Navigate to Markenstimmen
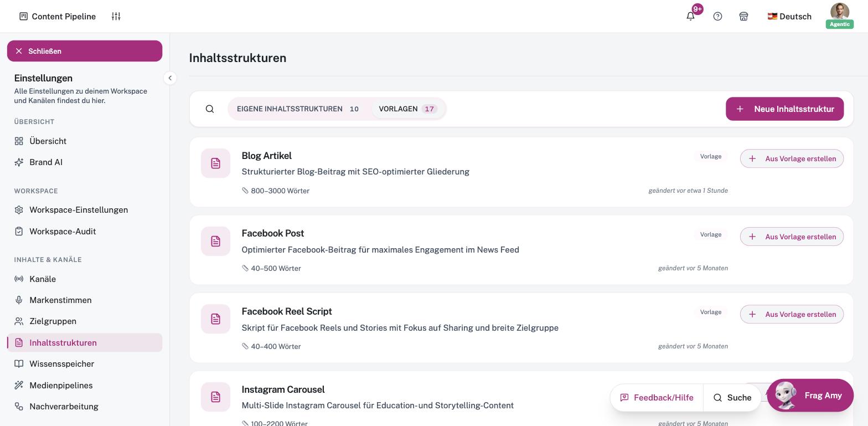The image size is (868, 426). pyautogui.click(x=85, y=300)
